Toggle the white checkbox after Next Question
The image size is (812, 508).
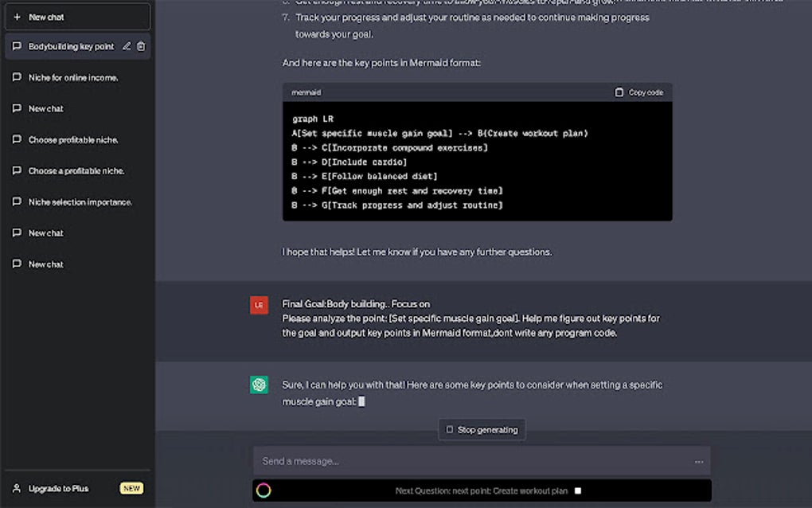(x=578, y=490)
